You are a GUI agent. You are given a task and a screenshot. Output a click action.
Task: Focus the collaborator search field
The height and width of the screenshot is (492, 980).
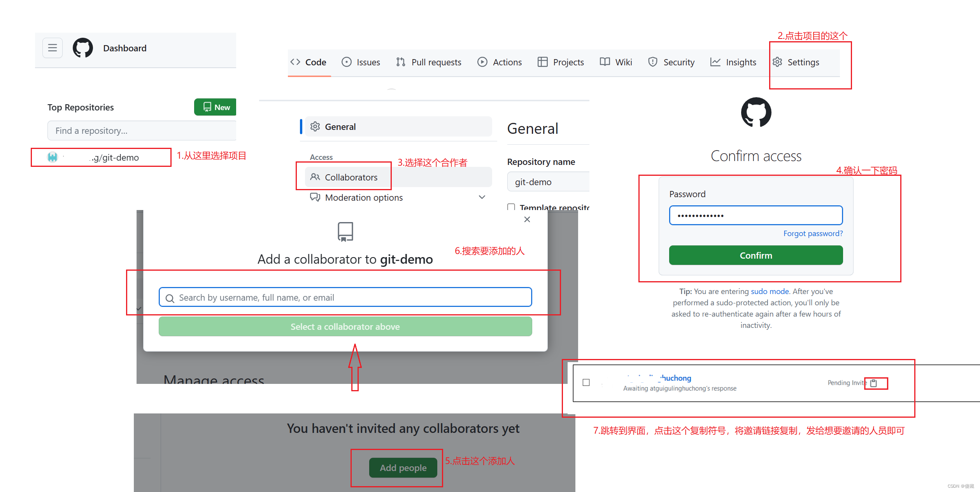(x=345, y=297)
